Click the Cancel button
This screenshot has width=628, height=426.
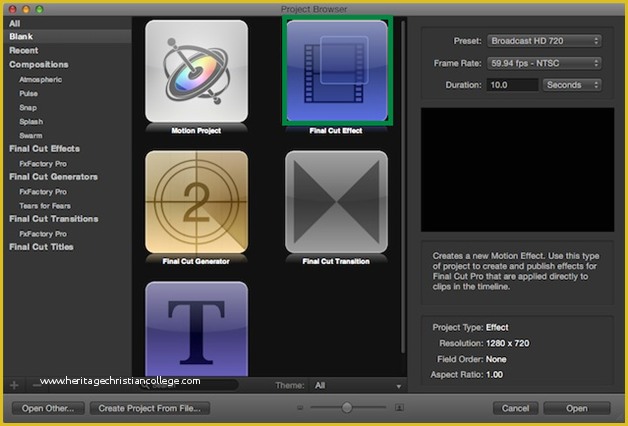point(515,408)
